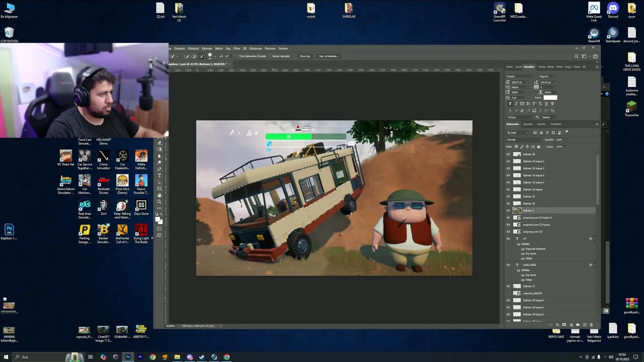This screenshot has height=362, width=644.
Task: Hide the Katman 31 kopya 3 layer
Action: [508, 161]
